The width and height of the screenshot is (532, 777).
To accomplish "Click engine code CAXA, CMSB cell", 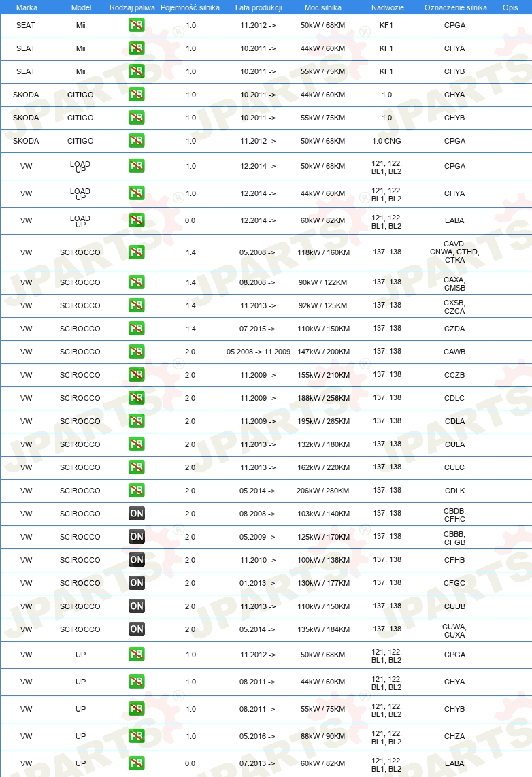I will 454,284.
